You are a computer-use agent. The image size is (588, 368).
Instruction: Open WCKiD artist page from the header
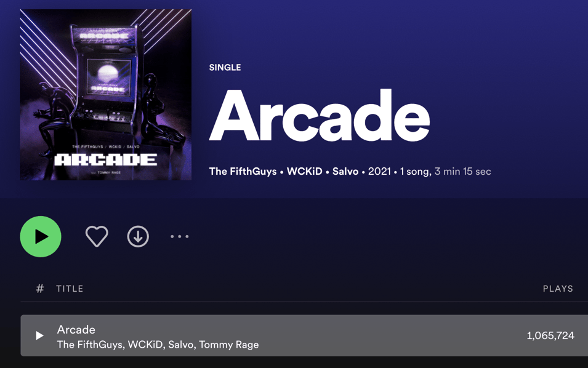click(x=305, y=171)
